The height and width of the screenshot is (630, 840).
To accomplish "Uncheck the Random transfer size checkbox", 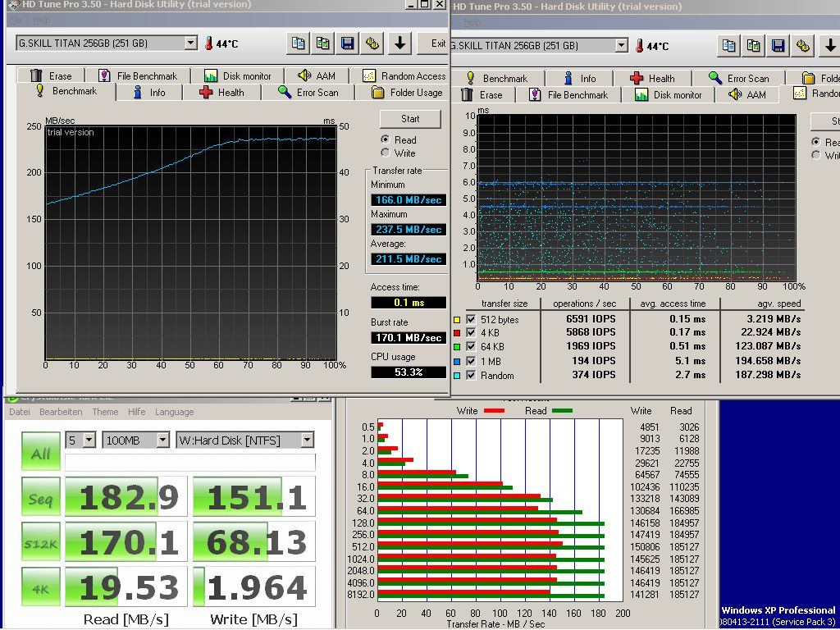I will point(471,375).
